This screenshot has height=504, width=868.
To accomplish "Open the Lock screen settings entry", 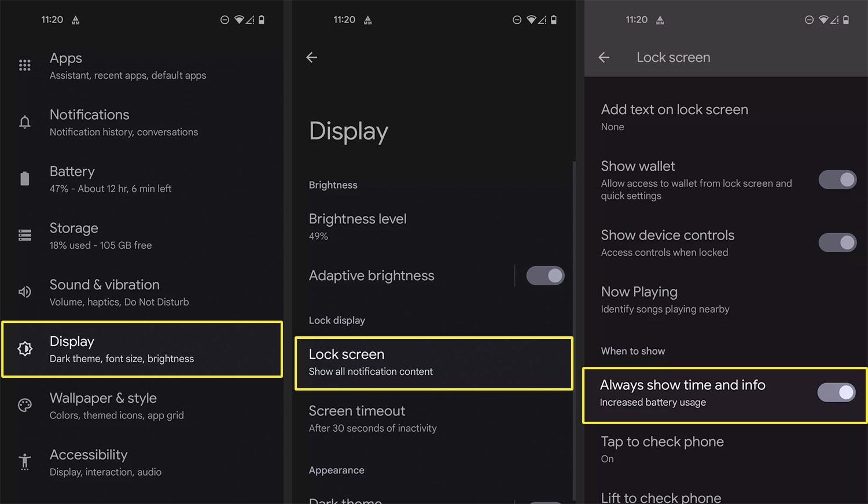I will (433, 362).
